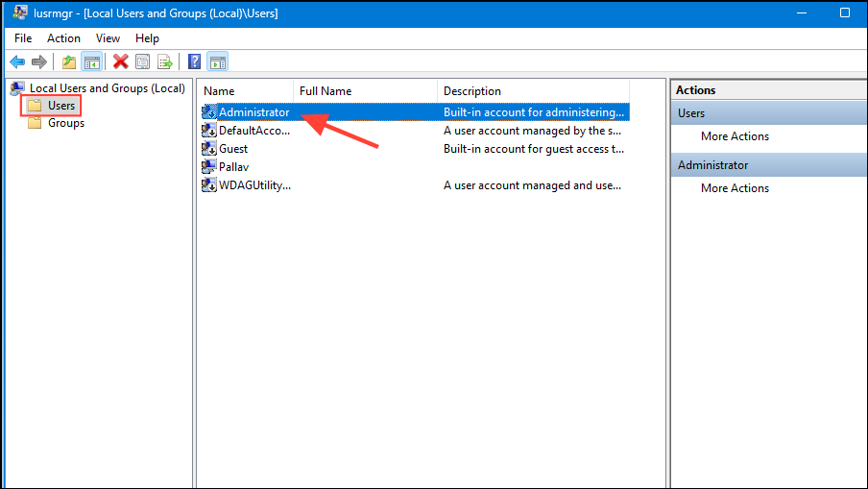Click the Guest user account icon
This screenshot has height=489, width=868.
click(208, 148)
